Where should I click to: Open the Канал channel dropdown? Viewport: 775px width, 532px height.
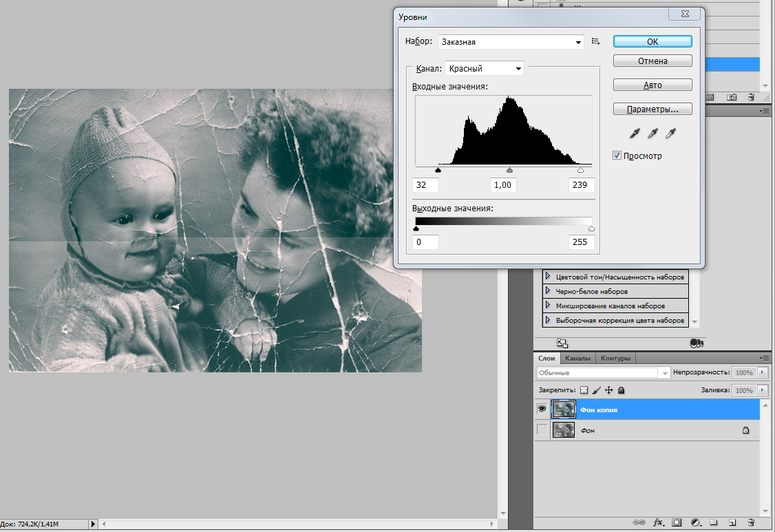(x=485, y=68)
